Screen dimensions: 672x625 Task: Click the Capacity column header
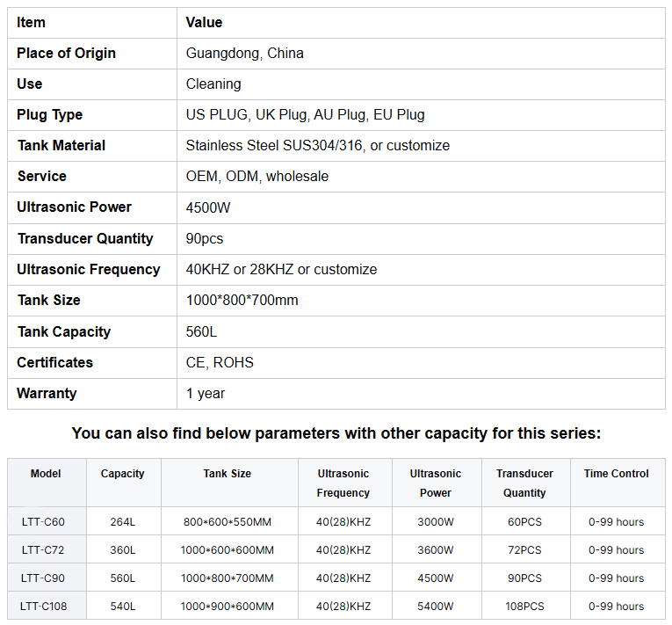123,474
